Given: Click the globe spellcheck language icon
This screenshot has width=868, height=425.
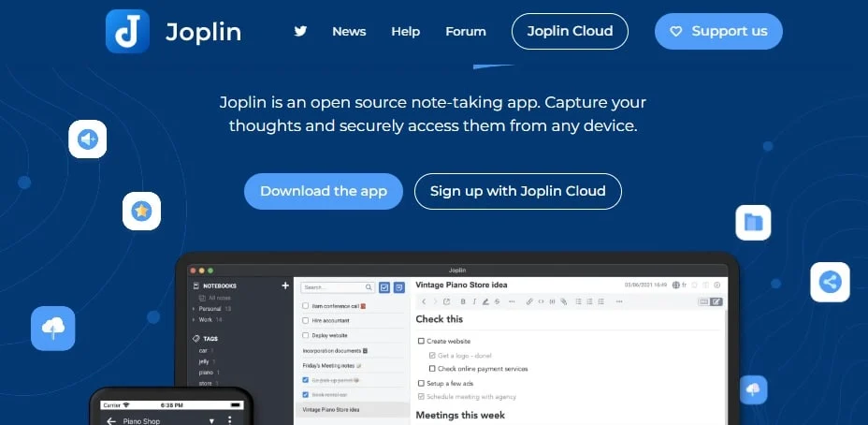Looking at the screenshot, I should [676, 285].
